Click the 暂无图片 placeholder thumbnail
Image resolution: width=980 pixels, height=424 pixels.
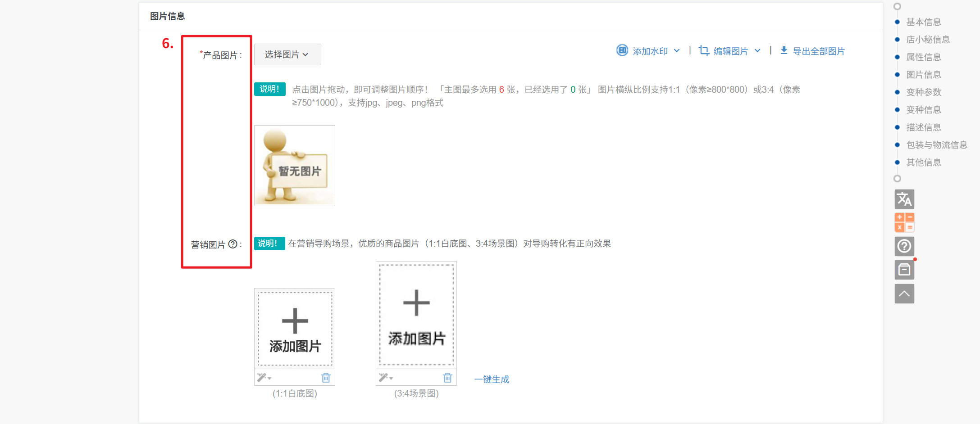pos(295,166)
